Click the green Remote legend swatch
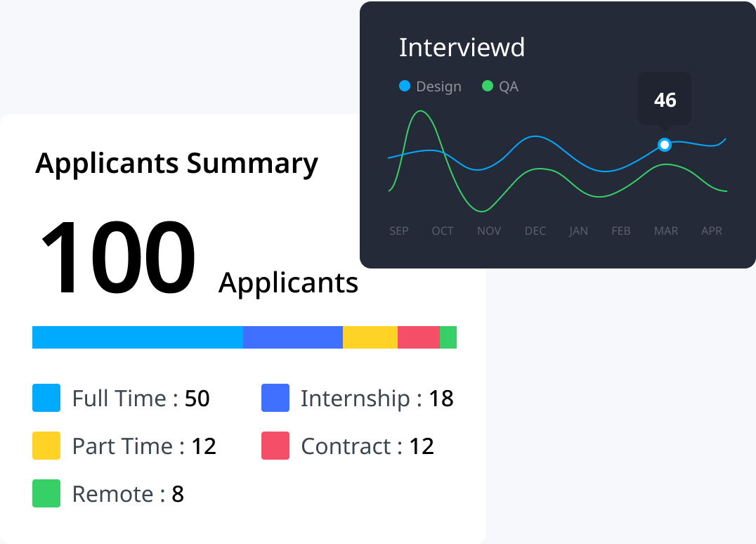The height and width of the screenshot is (544, 756). (x=46, y=493)
